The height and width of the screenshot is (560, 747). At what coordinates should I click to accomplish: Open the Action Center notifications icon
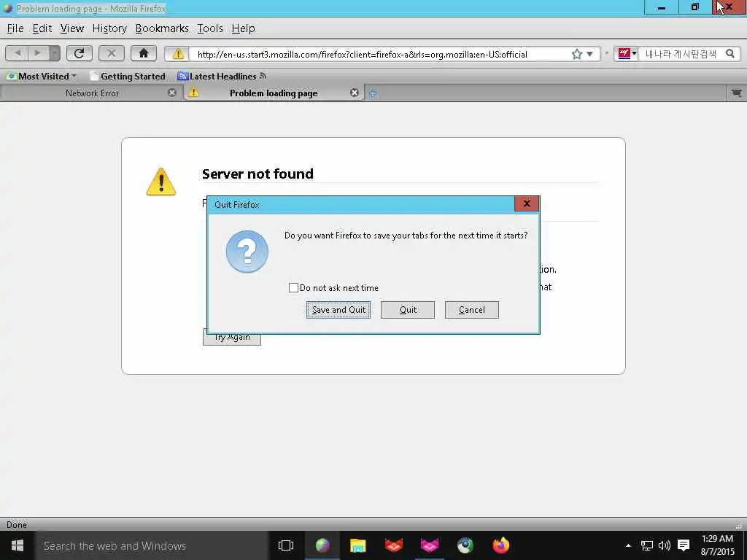684,545
